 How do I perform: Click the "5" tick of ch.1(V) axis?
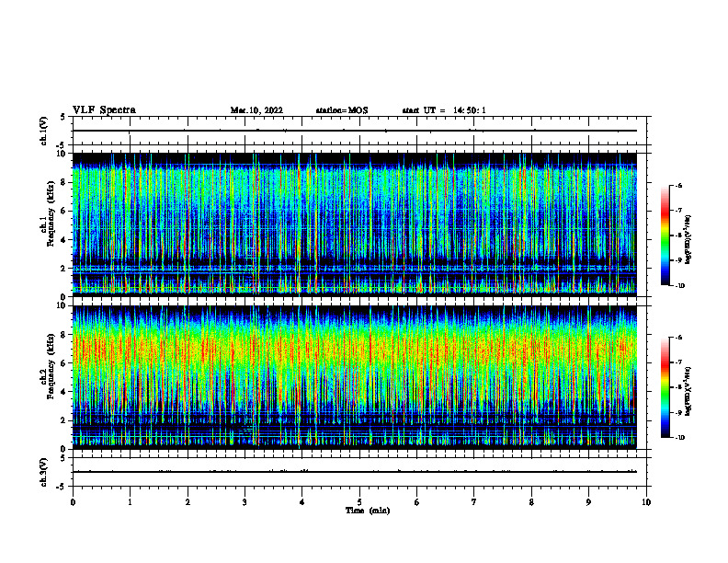click(x=64, y=117)
